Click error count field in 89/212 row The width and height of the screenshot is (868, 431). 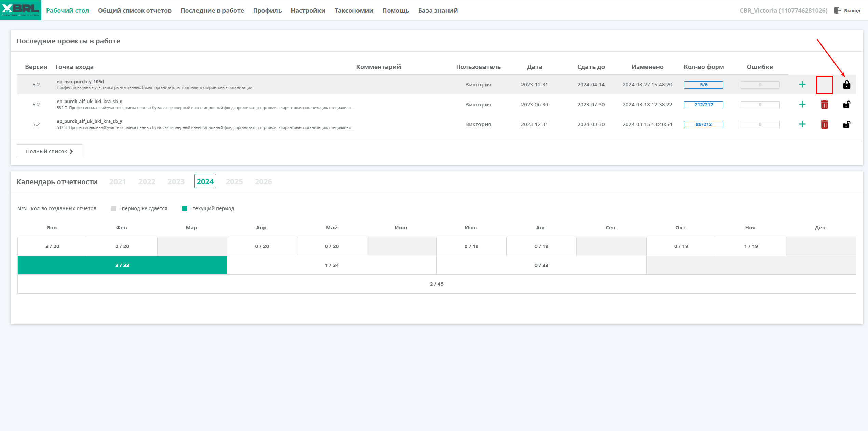tap(760, 124)
